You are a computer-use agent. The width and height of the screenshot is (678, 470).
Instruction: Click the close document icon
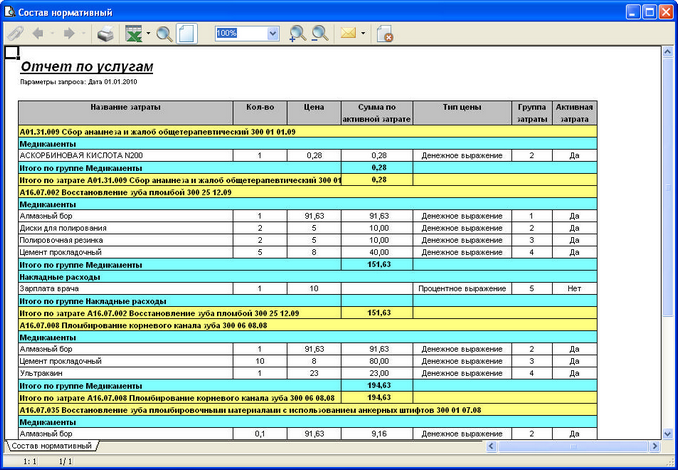(384, 34)
